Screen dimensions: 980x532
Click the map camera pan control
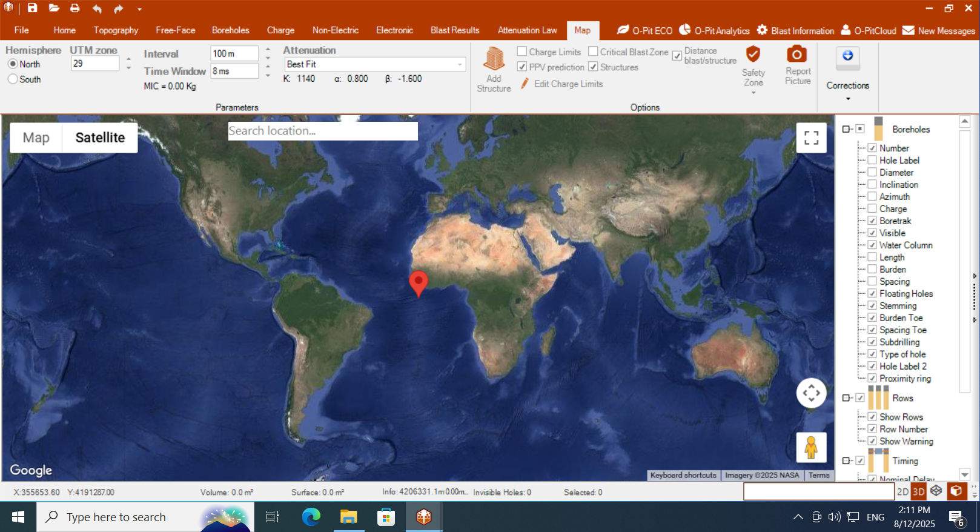(811, 393)
